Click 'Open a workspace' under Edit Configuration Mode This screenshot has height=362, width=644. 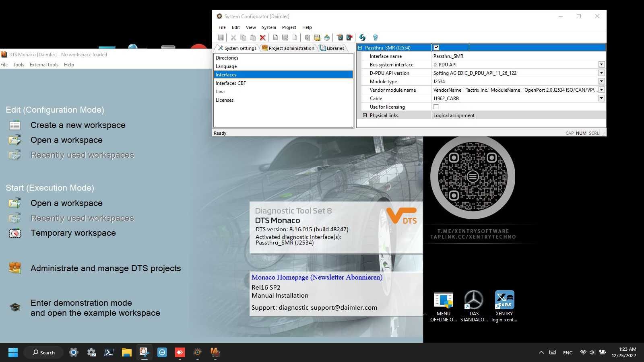pos(66,140)
